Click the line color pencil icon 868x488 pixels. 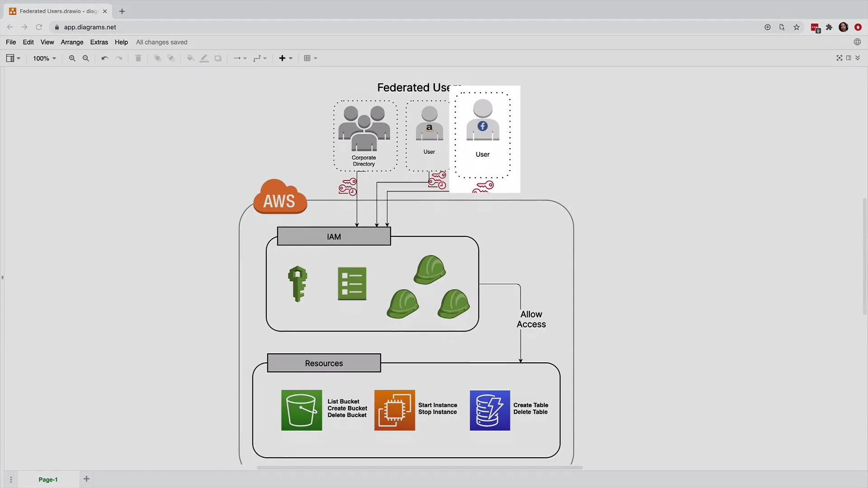tap(204, 58)
